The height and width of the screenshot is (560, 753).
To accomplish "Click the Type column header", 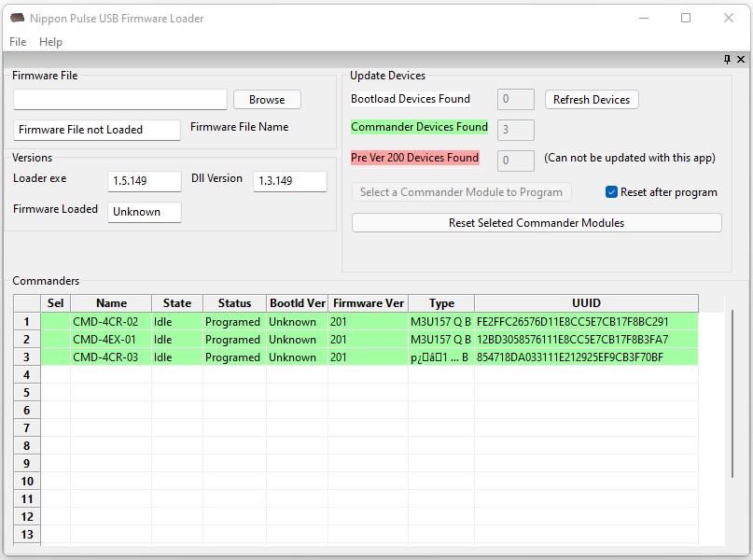I will pyautogui.click(x=441, y=303).
